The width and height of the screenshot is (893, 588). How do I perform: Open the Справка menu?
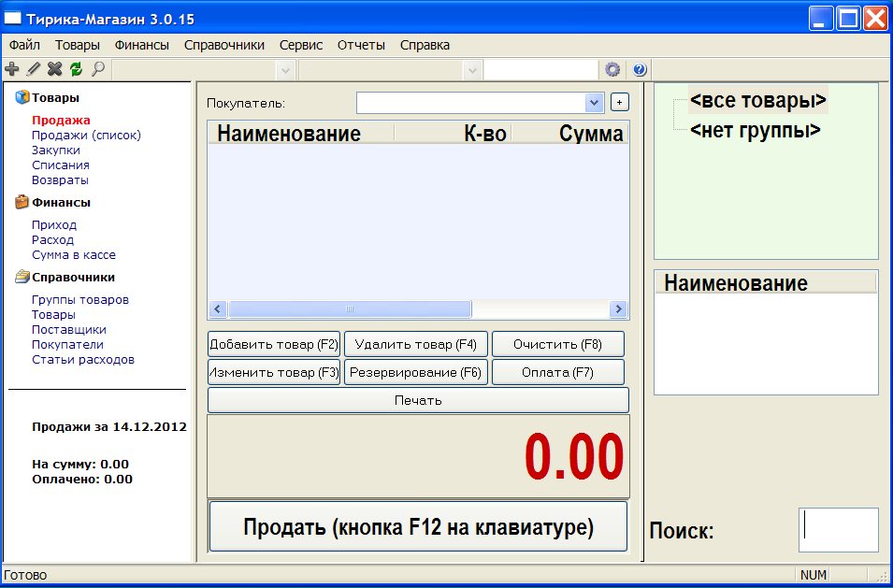(x=425, y=45)
